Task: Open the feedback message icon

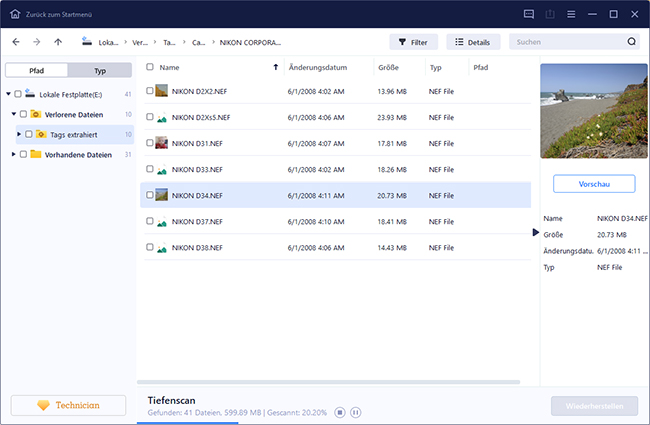Action: pos(529,14)
